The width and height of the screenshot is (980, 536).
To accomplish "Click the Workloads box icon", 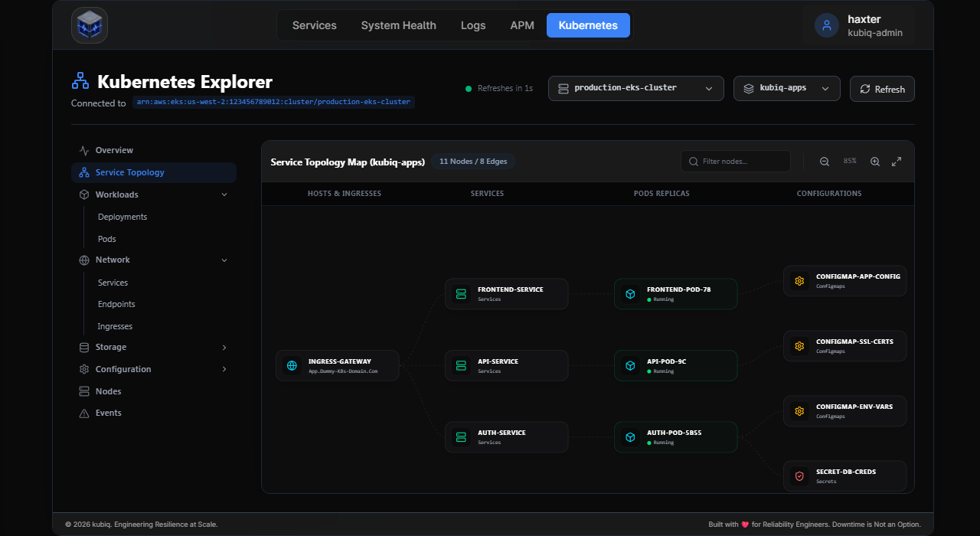I will [84, 194].
